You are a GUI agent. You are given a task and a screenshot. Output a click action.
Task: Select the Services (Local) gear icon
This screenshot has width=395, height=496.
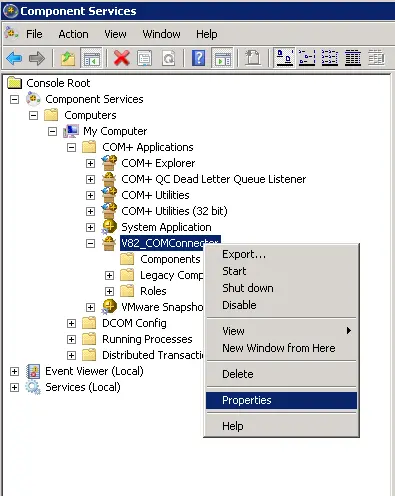(33, 387)
